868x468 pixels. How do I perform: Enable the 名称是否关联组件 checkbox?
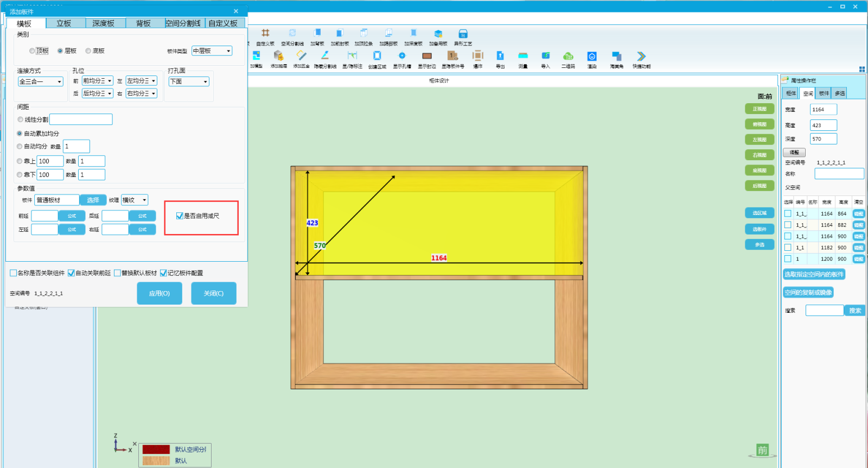[x=13, y=273]
